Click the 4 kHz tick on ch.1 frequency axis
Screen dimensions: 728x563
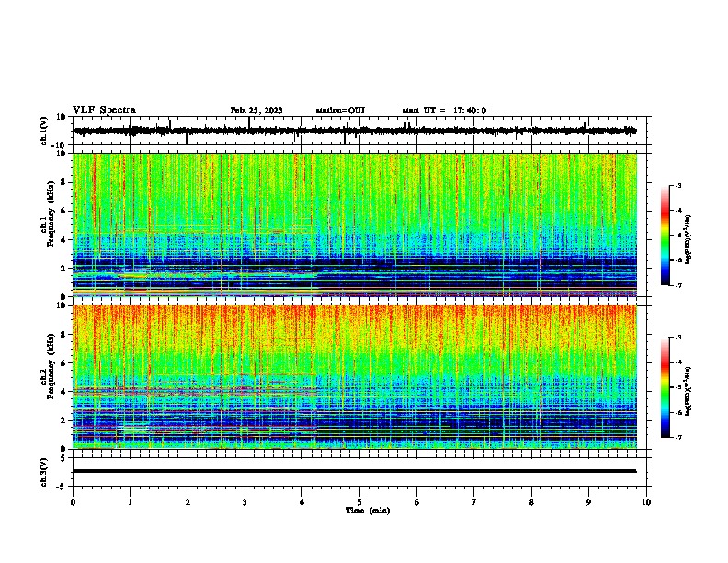tap(64, 240)
